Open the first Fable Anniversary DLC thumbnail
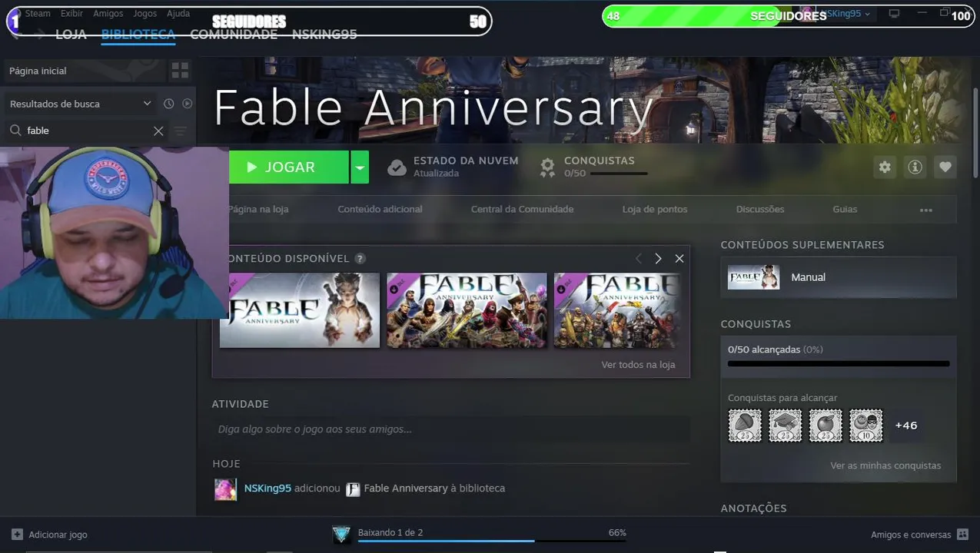 (300, 310)
